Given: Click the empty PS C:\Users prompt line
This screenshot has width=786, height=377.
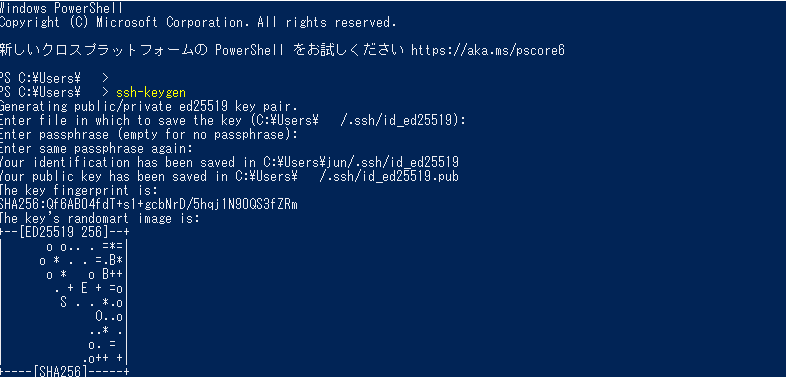Looking at the screenshot, I should pos(55,79).
